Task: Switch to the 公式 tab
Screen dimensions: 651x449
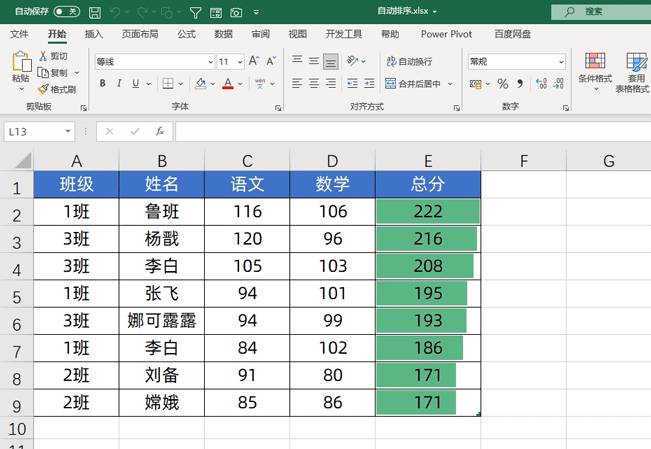Action: tap(186, 34)
